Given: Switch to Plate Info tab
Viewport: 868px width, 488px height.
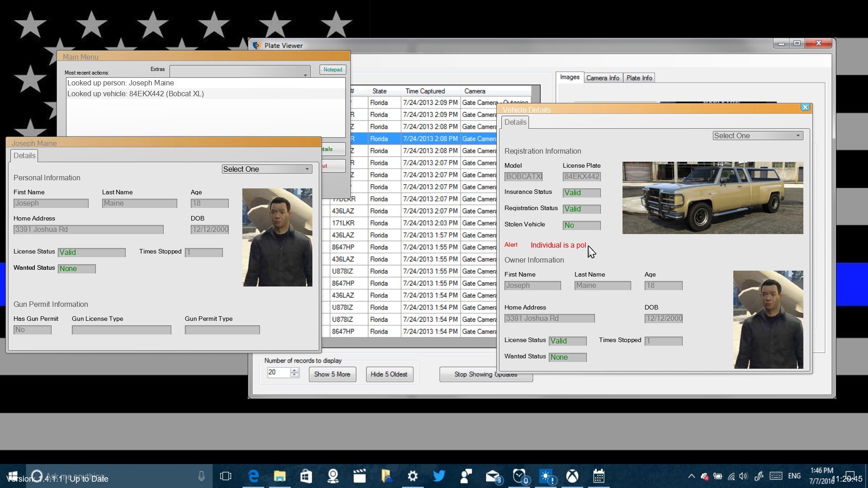Looking at the screenshot, I should pos(639,78).
